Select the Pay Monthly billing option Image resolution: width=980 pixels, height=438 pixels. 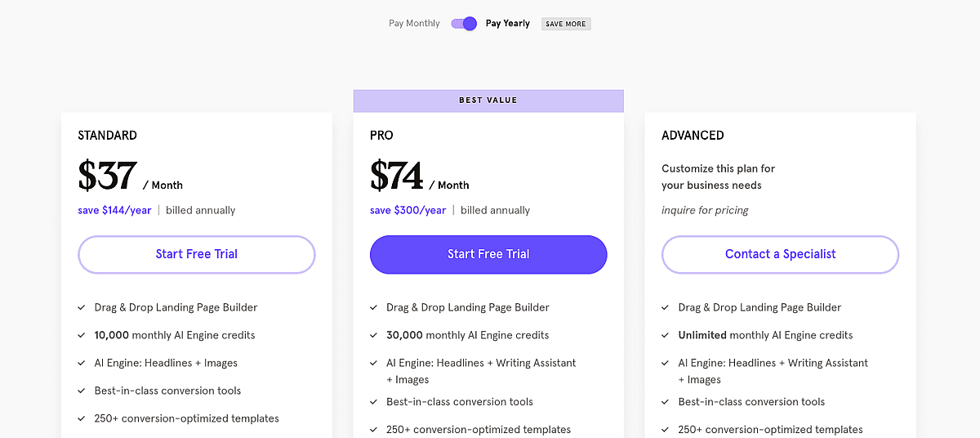pyautogui.click(x=414, y=24)
